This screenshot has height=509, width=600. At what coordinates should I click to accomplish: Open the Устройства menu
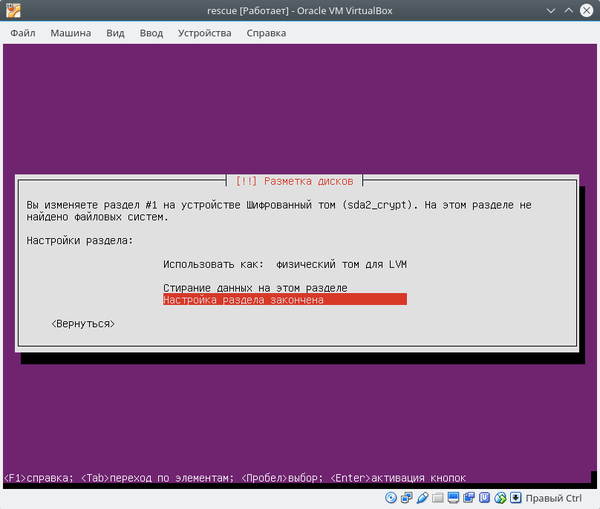pos(204,33)
